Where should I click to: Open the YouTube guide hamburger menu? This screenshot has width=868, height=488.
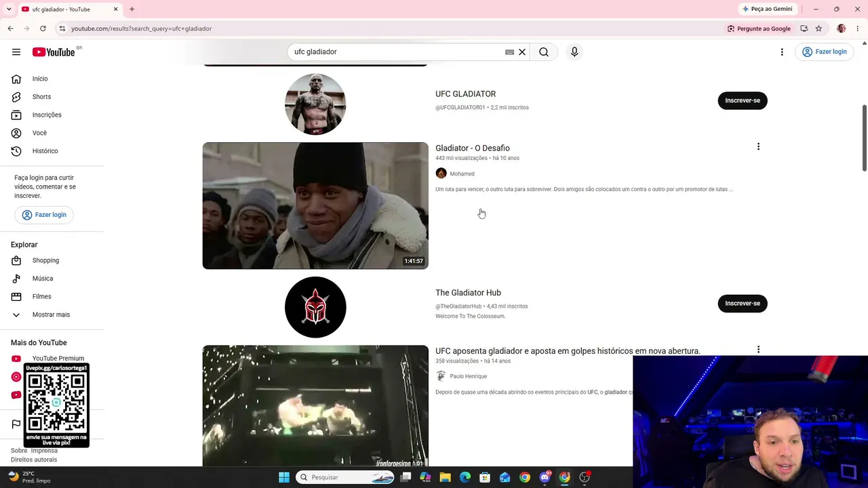[16, 52]
